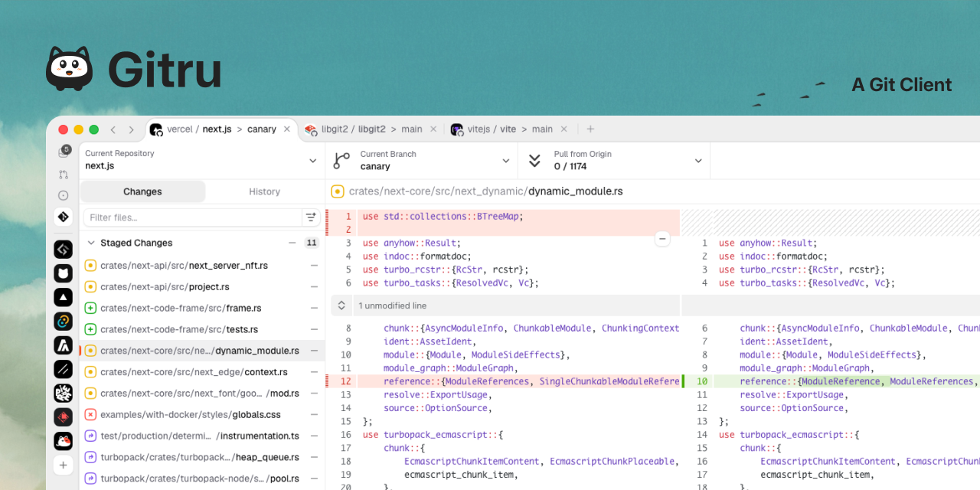Select the instrumentation.ts file row
The width and height of the screenshot is (980, 490).
click(x=202, y=436)
